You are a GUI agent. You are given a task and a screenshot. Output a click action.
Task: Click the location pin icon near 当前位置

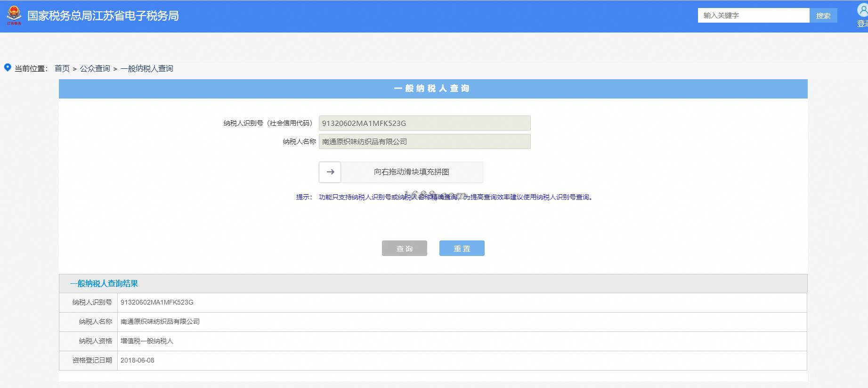pyautogui.click(x=8, y=67)
